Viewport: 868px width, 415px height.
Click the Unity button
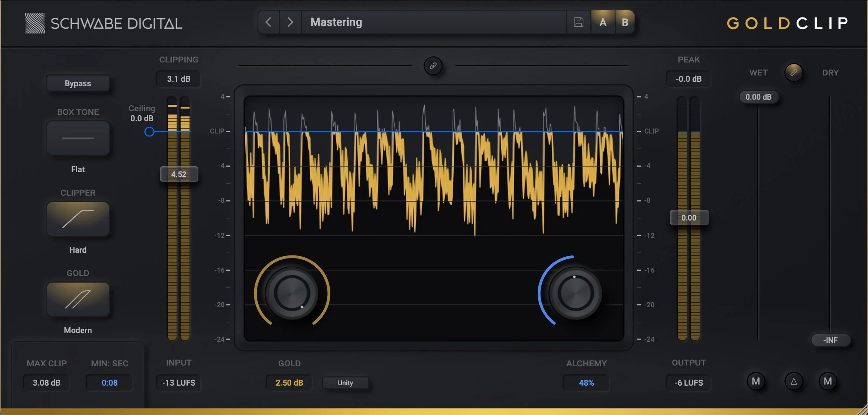click(x=345, y=383)
